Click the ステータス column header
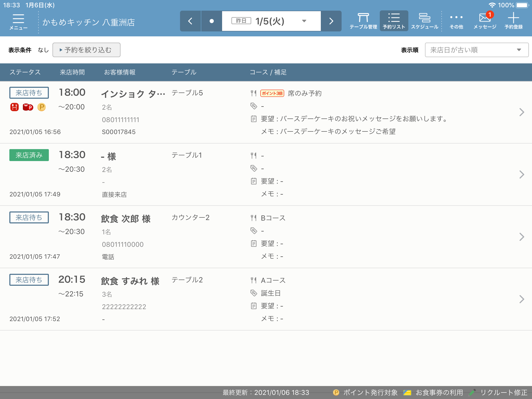The height and width of the screenshot is (399, 532). click(x=25, y=72)
